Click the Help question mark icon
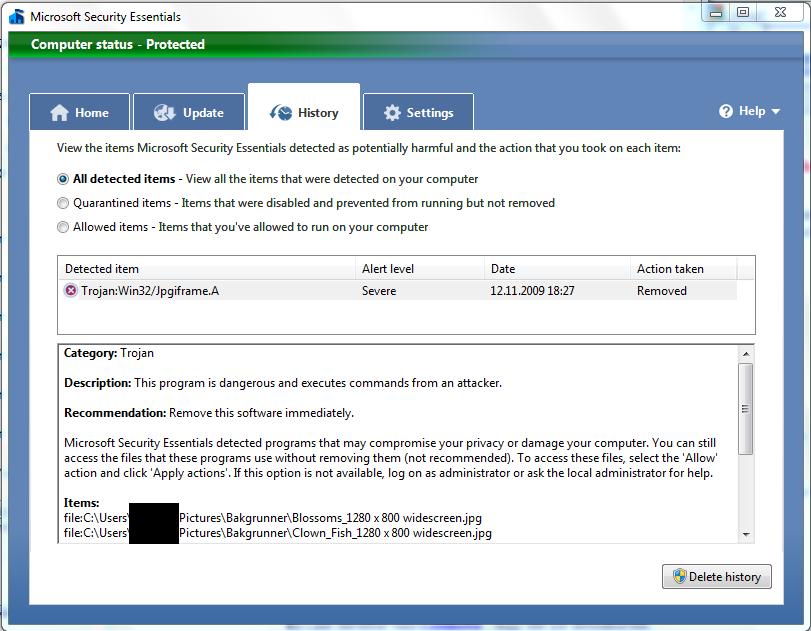This screenshot has width=811, height=631. [726, 111]
